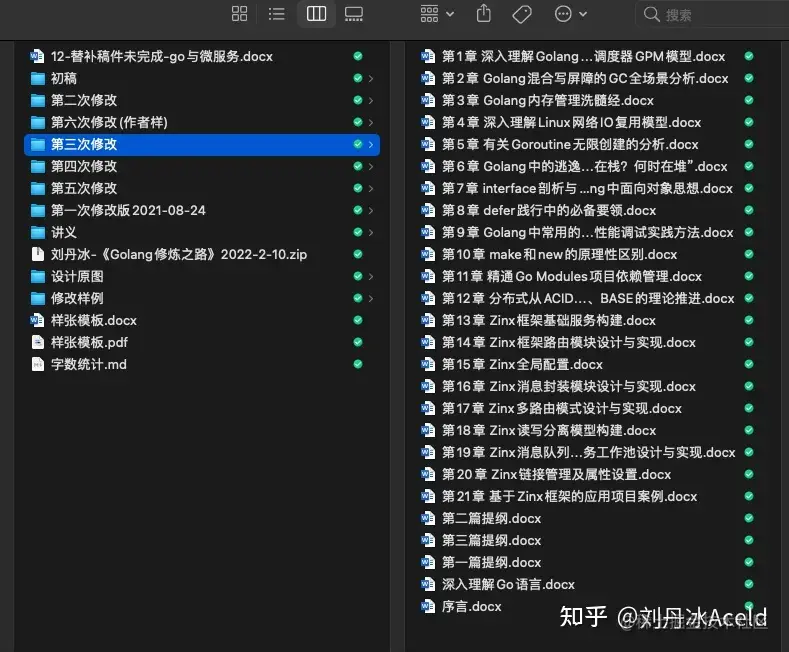
Task: Expand 第五次修改 folder chevron
Action: pos(371,189)
